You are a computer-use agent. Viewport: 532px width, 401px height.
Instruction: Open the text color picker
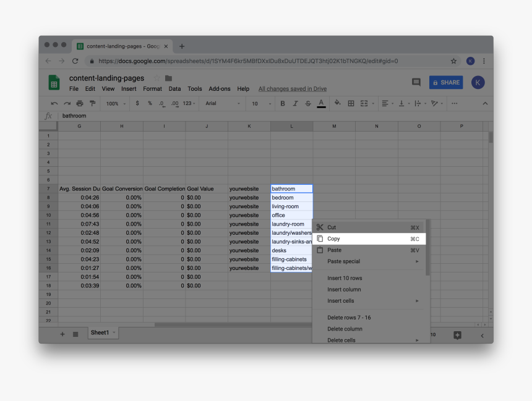tap(321, 103)
